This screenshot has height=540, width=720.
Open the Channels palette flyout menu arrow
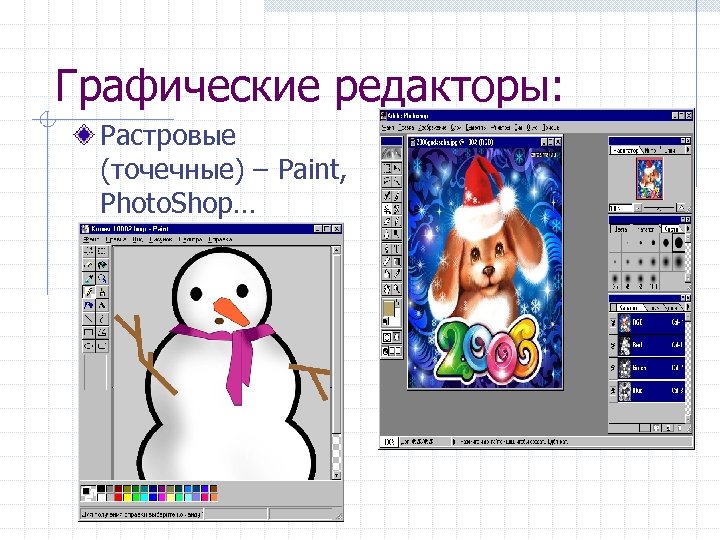click(x=688, y=307)
